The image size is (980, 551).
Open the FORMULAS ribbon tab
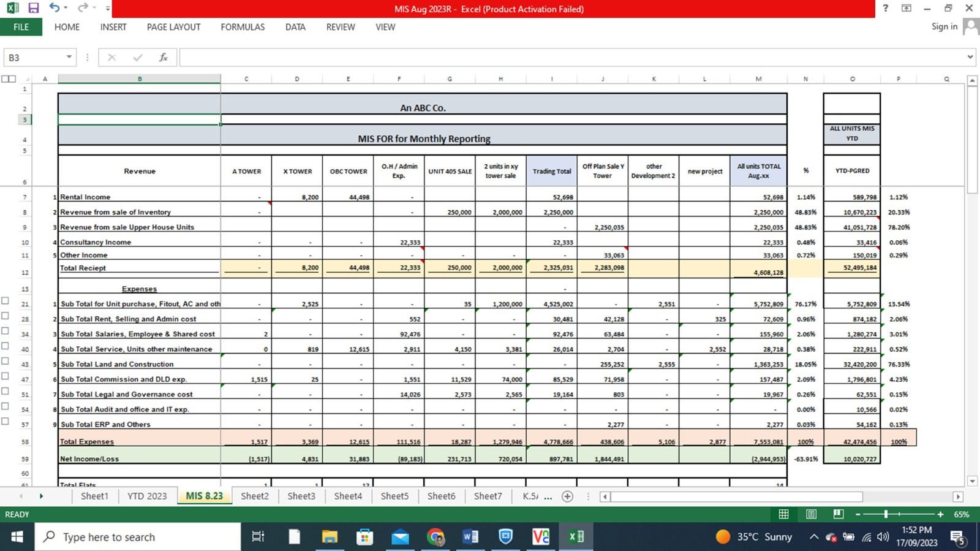[243, 27]
